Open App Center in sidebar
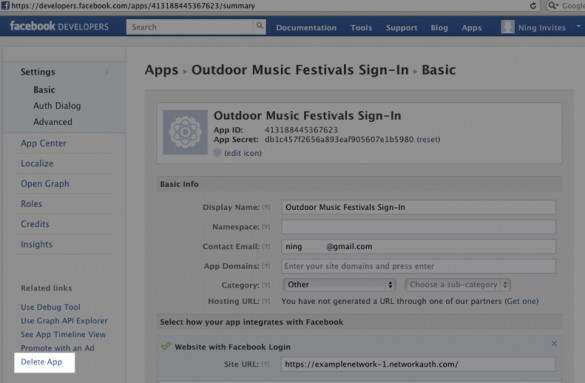Image resolution: width=585 pixels, height=383 pixels. coord(43,143)
